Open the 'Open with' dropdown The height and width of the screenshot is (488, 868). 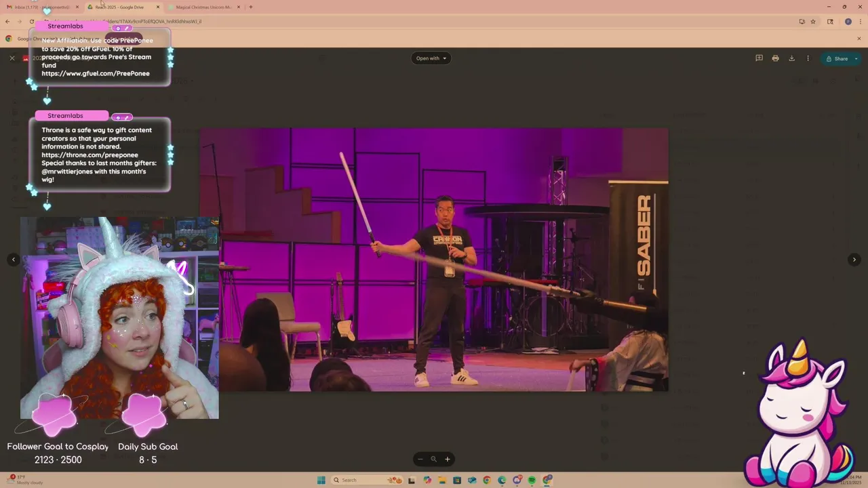click(431, 58)
